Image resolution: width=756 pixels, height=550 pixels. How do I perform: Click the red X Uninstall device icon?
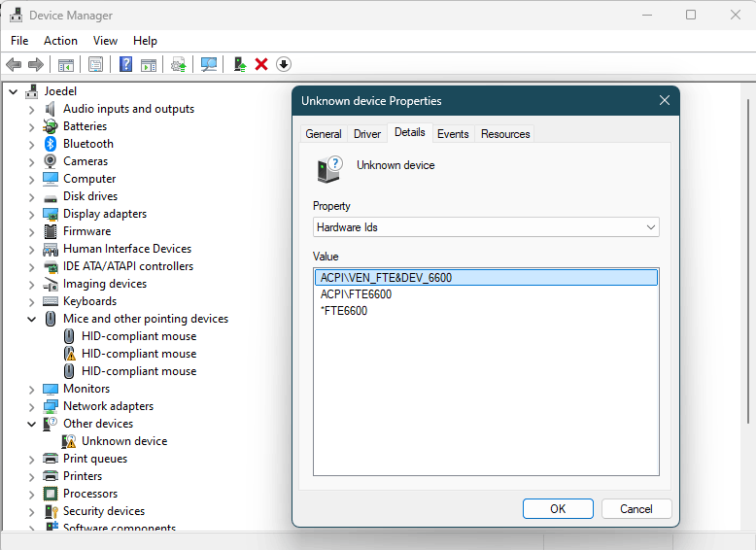(261, 64)
